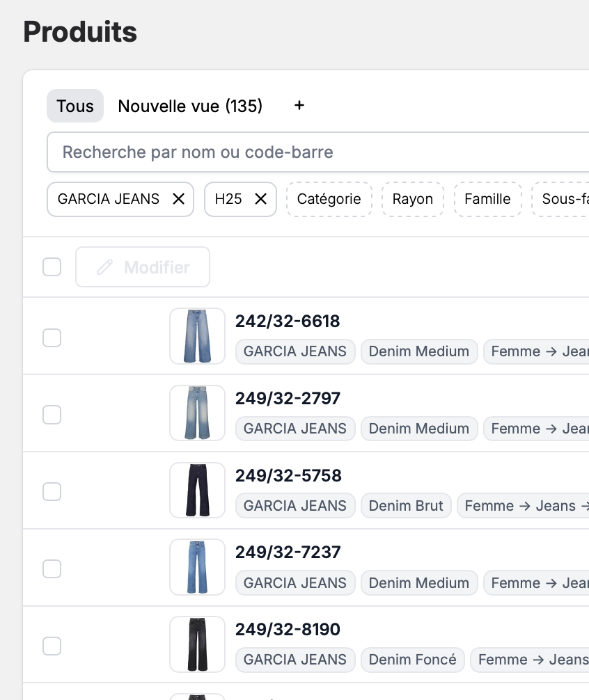Toggle the select-all products checkbox
This screenshot has height=700, width=589.
52,267
